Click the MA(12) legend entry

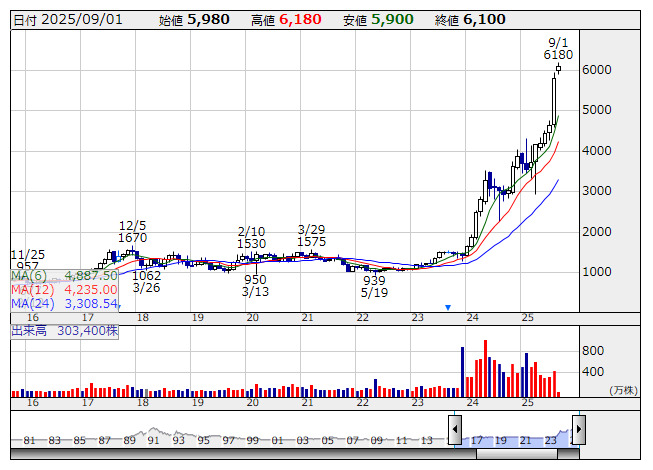64,289
